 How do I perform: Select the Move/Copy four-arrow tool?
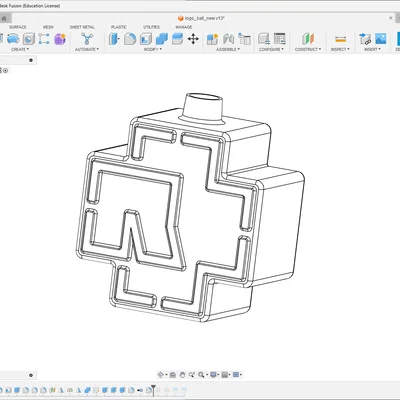[193, 39]
